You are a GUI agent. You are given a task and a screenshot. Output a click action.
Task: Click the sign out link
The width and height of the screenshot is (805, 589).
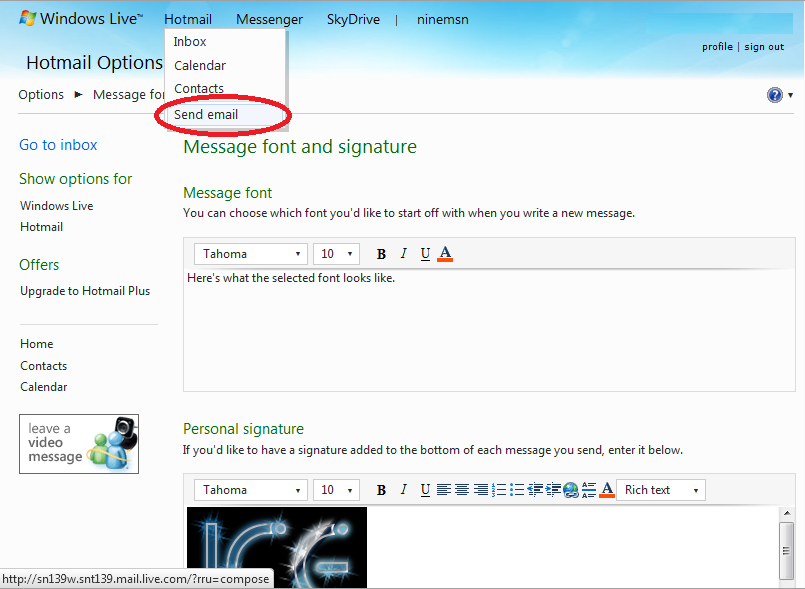764,47
